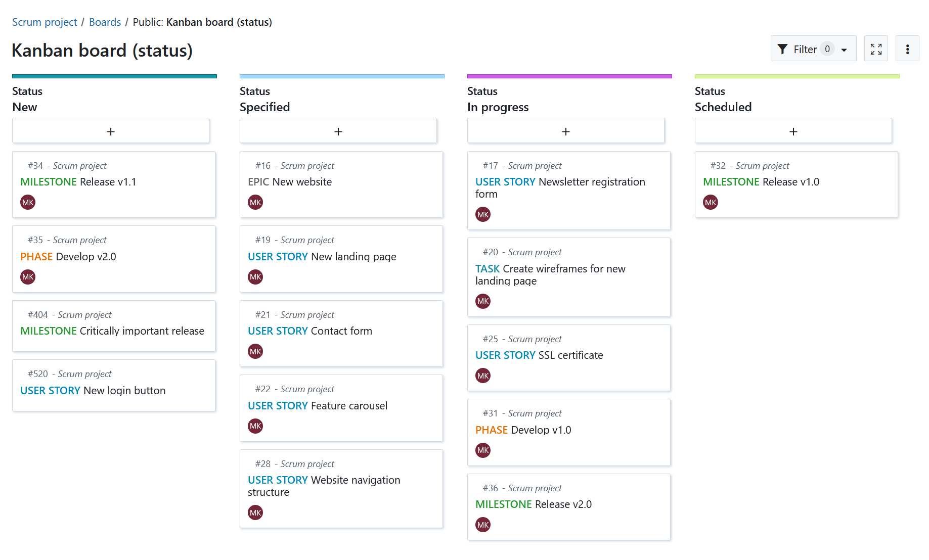Click the MK avatar on wireframes task card
Screen dimensions: 929x560
coord(483,301)
